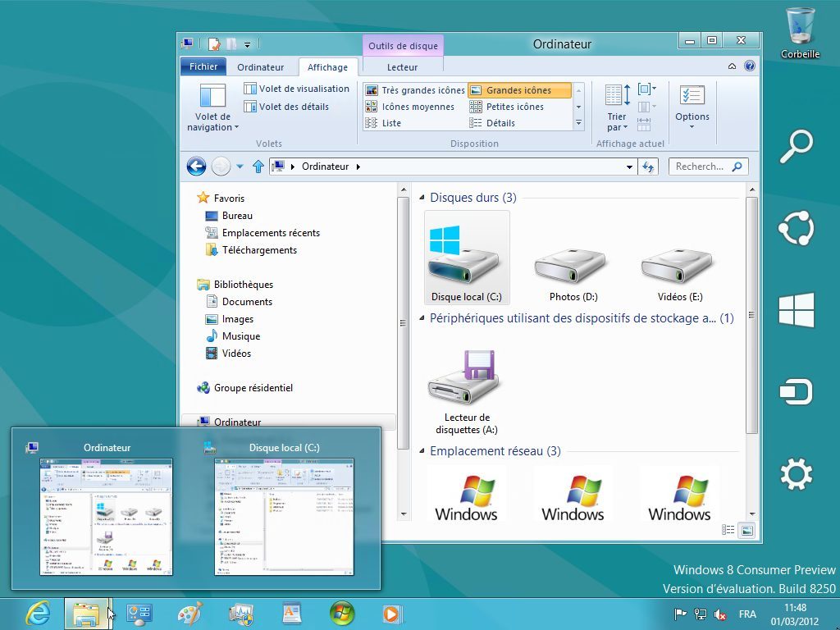The width and height of the screenshot is (840, 630).
Task: Toggle the Volet des détails pane
Action: [286, 107]
